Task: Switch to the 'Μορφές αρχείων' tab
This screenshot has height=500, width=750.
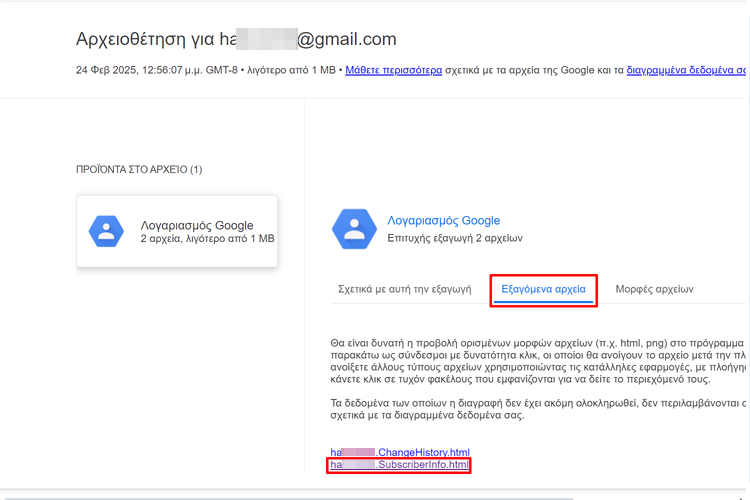Action: coord(654,289)
